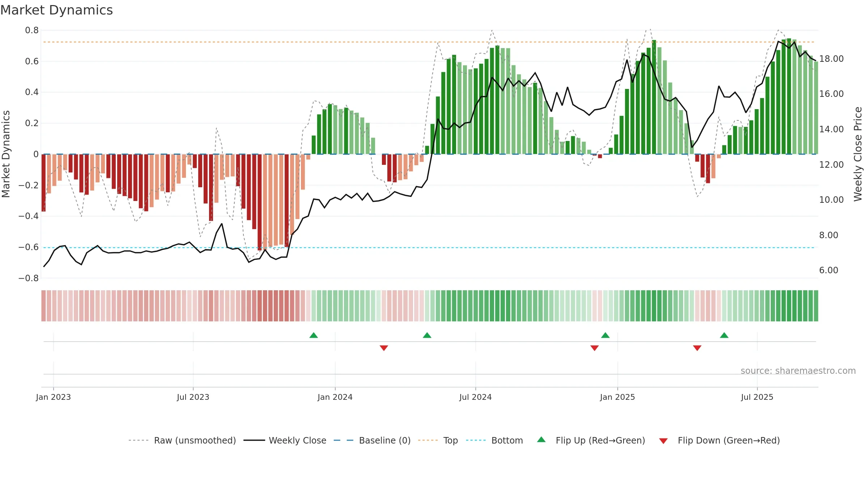Click the 0 baseline axis tick
868x488 pixels.
(36, 154)
